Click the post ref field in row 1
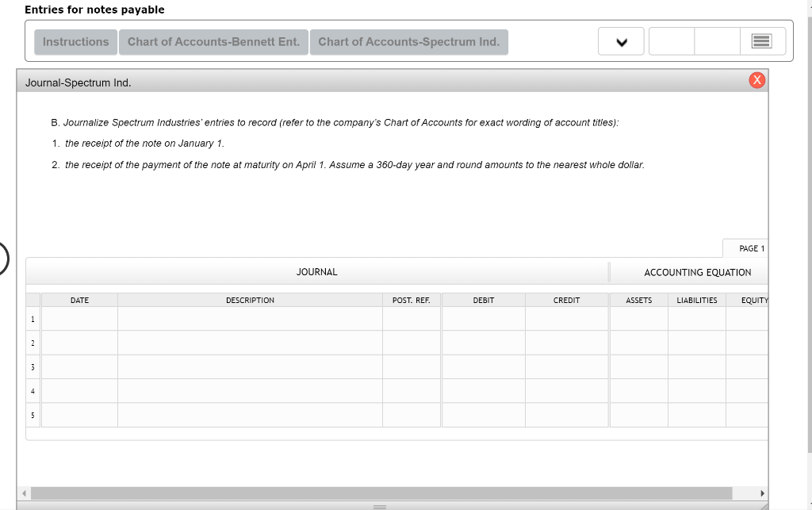 412,319
